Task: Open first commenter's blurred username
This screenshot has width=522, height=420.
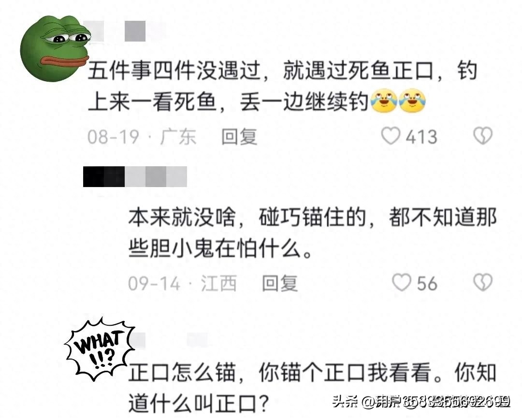Action: click(x=114, y=31)
